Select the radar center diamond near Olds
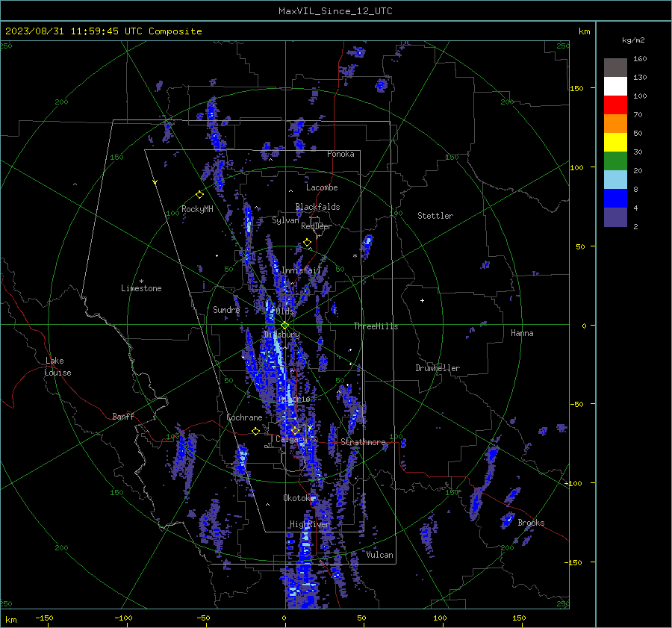 point(284,326)
